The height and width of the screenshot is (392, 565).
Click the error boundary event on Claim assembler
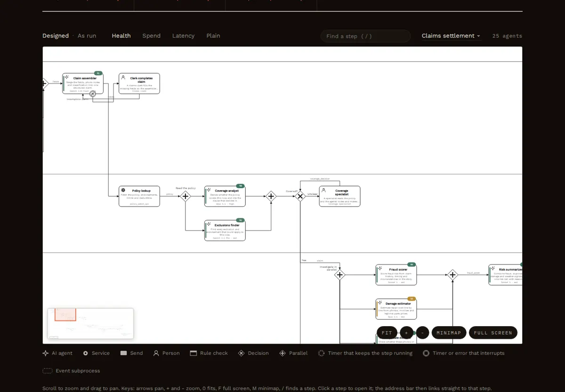point(93,94)
